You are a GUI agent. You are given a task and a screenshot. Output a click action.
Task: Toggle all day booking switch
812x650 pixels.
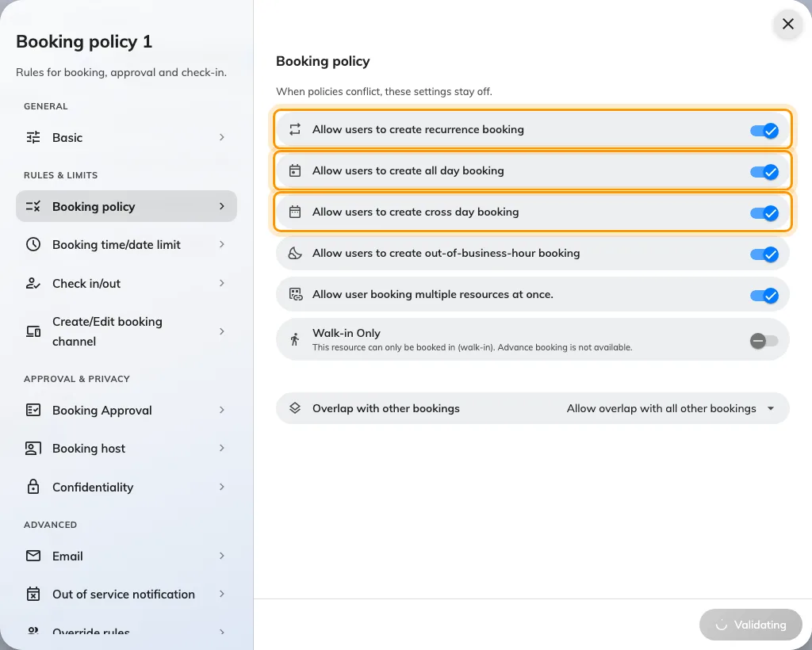tap(764, 172)
